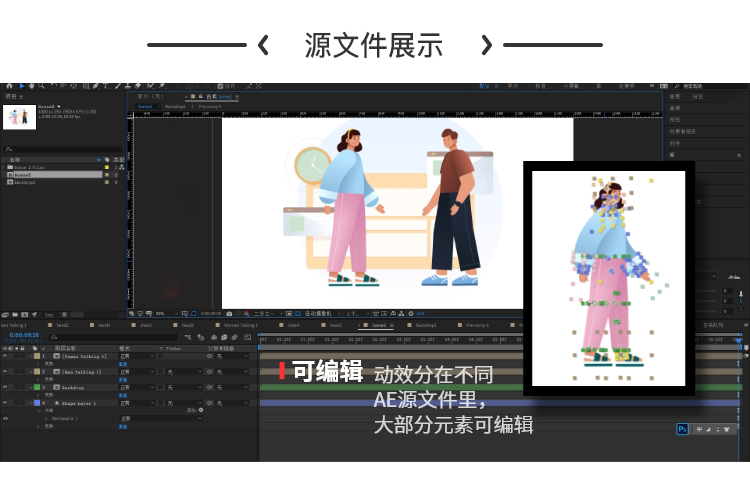Screen dimensions: 750x483
Task: Select the Clone Stamp tool
Action: (x=127, y=86)
